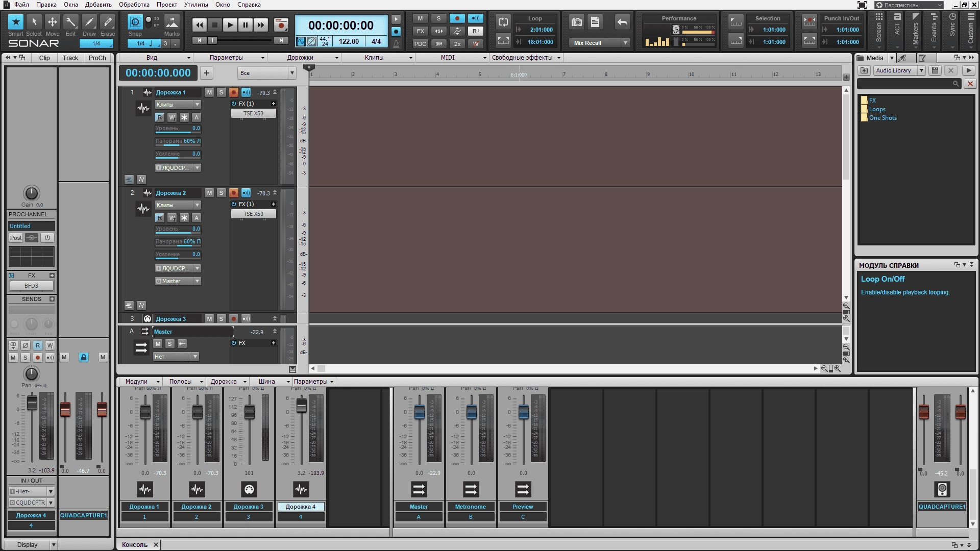This screenshot has width=980, height=551.
Task: Start recording with the transport Record button
Action: tap(281, 24)
